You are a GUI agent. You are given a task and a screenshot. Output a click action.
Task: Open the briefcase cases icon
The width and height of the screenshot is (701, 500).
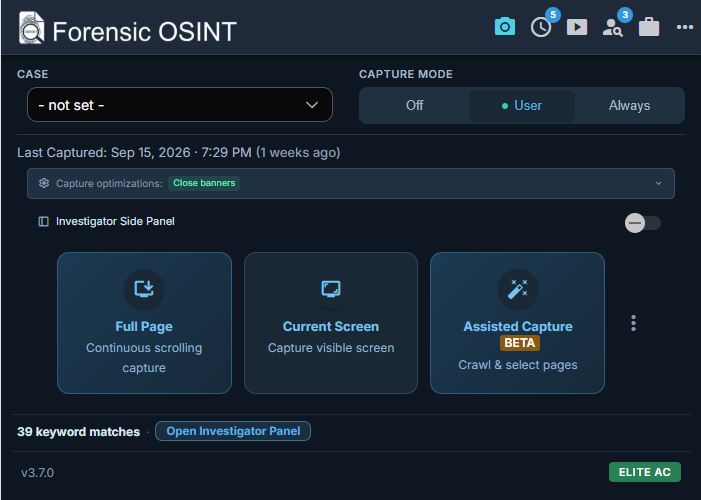click(x=649, y=27)
